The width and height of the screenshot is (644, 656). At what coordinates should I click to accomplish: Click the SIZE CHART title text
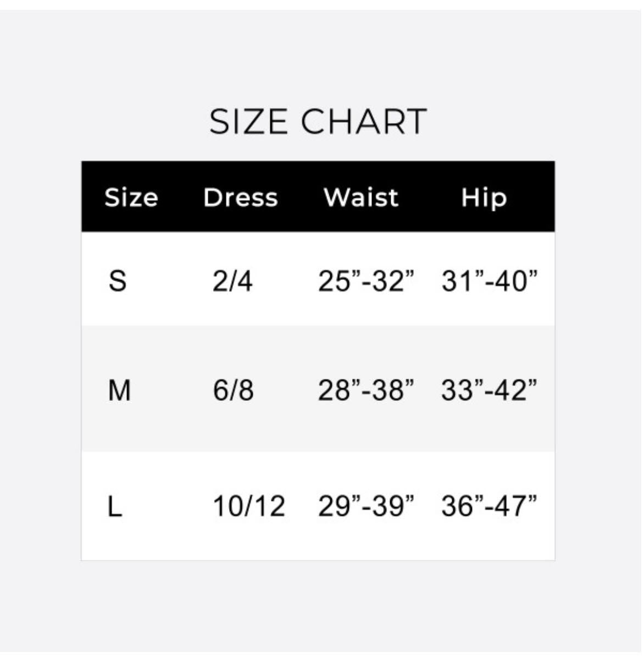coord(318,121)
